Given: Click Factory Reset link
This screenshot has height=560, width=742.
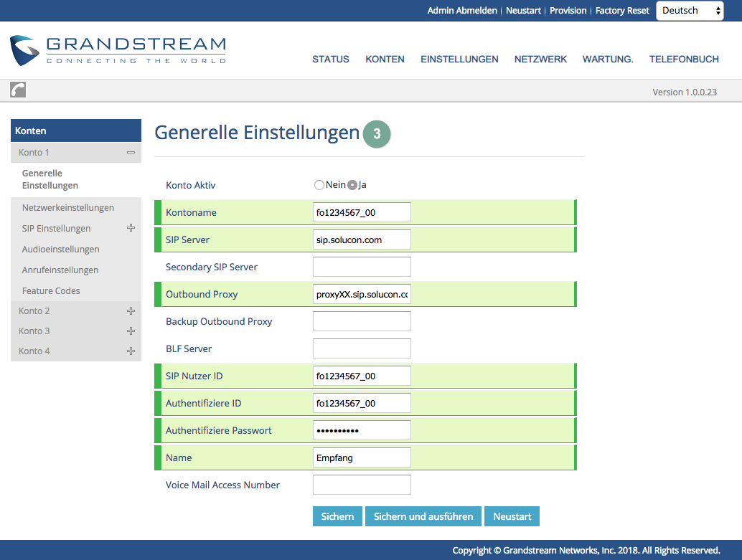Looking at the screenshot, I should coord(622,11).
